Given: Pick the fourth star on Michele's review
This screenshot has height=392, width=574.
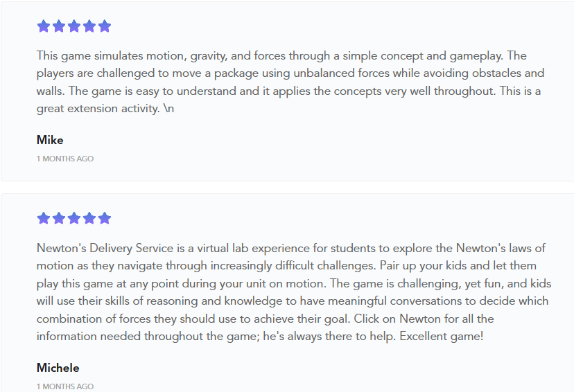Looking at the screenshot, I should tap(89, 218).
